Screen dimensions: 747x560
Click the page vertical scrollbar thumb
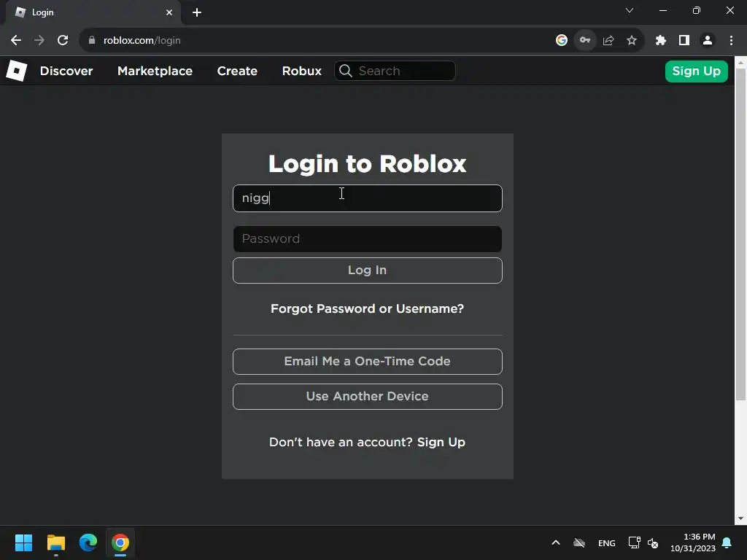pos(741,234)
